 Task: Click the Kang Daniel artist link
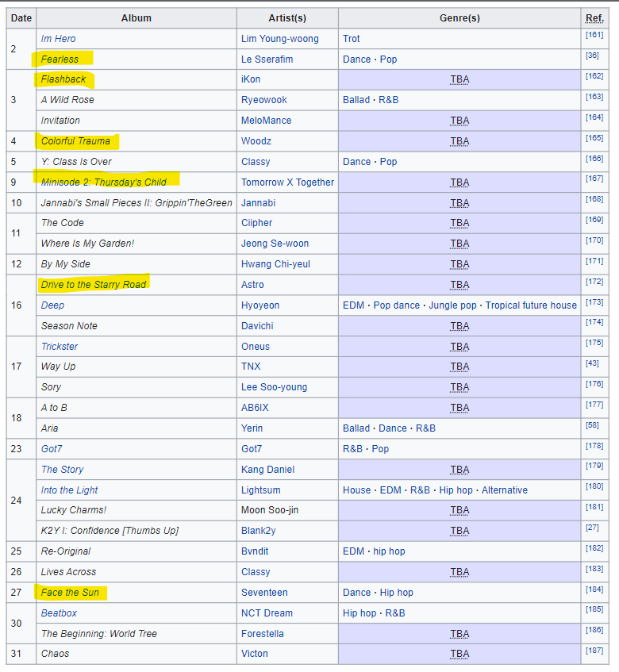point(268,469)
